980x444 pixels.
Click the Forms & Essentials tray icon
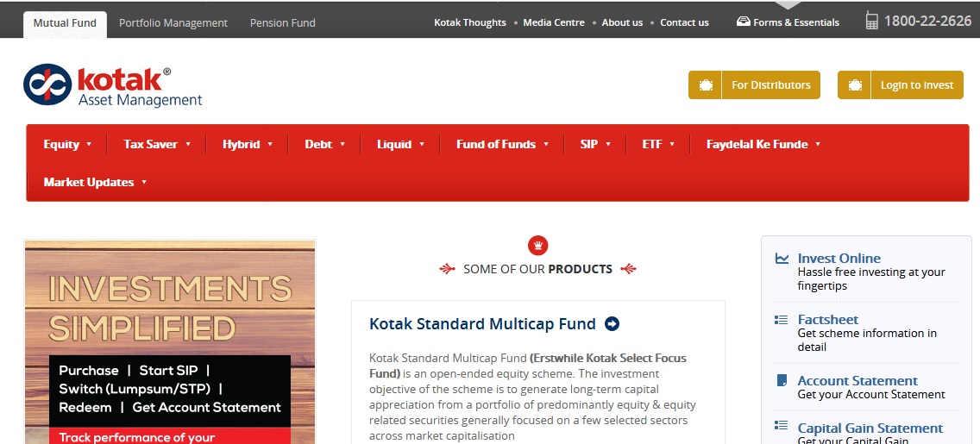743,22
